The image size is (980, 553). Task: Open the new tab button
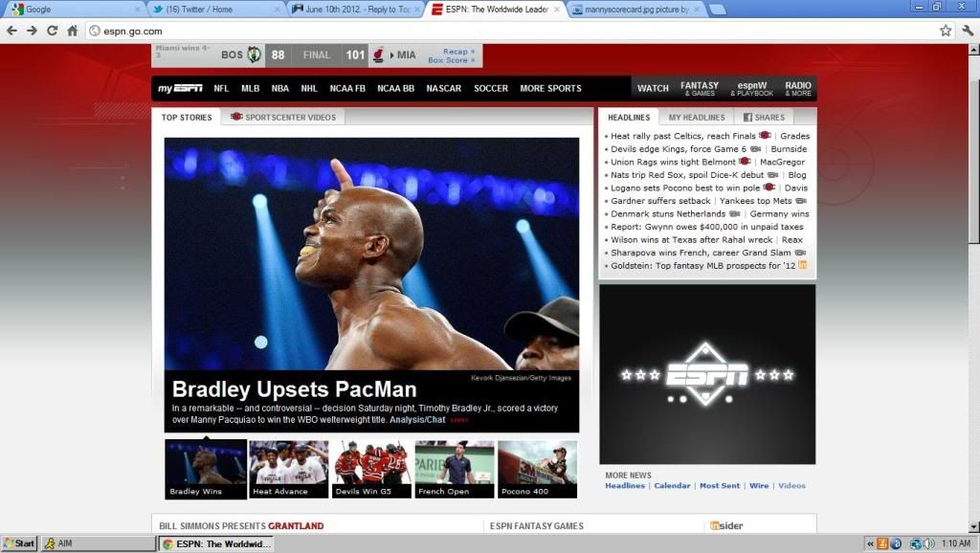(718, 10)
